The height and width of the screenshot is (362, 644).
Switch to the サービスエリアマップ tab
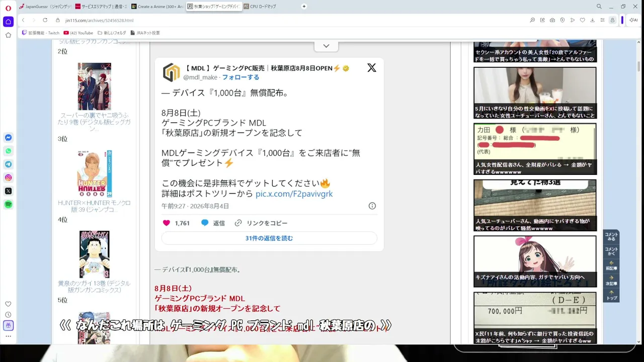coord(102,7)
